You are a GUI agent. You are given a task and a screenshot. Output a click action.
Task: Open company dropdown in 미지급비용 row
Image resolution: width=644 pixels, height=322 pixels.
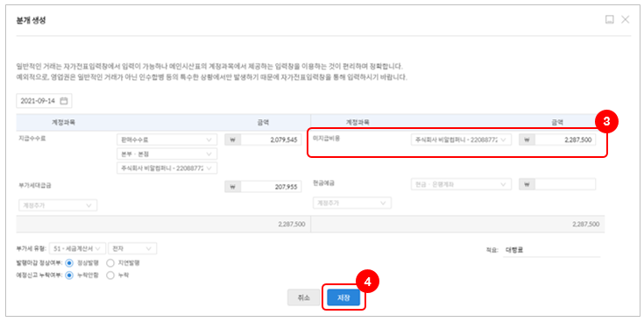(x=461, y=140)
